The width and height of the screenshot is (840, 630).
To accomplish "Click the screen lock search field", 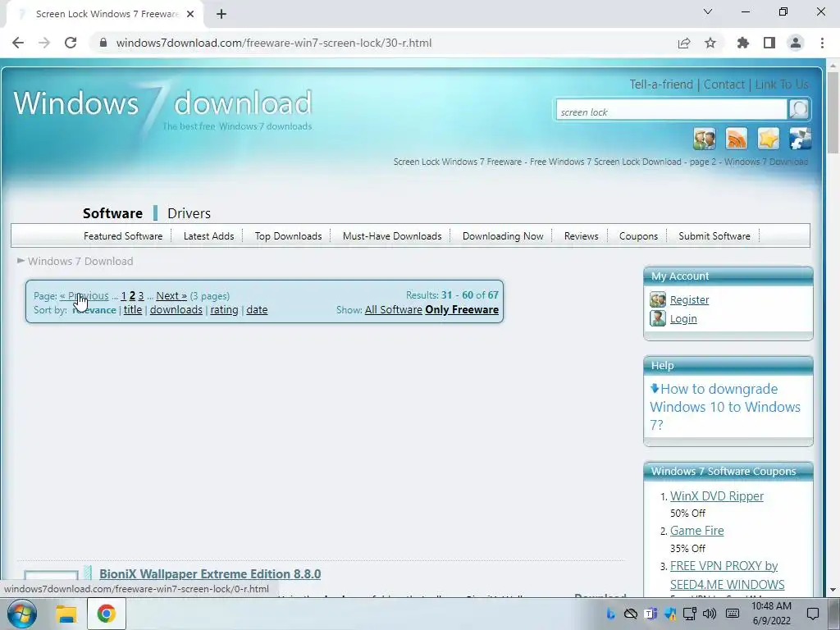I will point(672,110).
